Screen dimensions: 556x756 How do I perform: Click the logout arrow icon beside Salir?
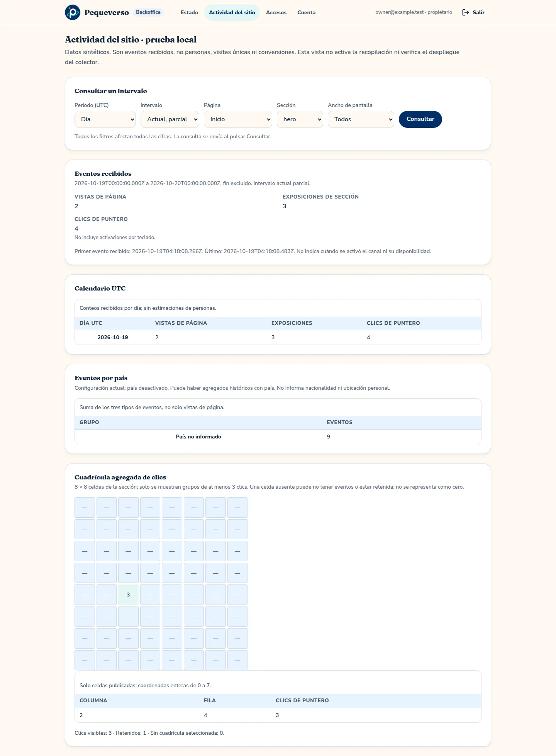click(x=466, y=12)
